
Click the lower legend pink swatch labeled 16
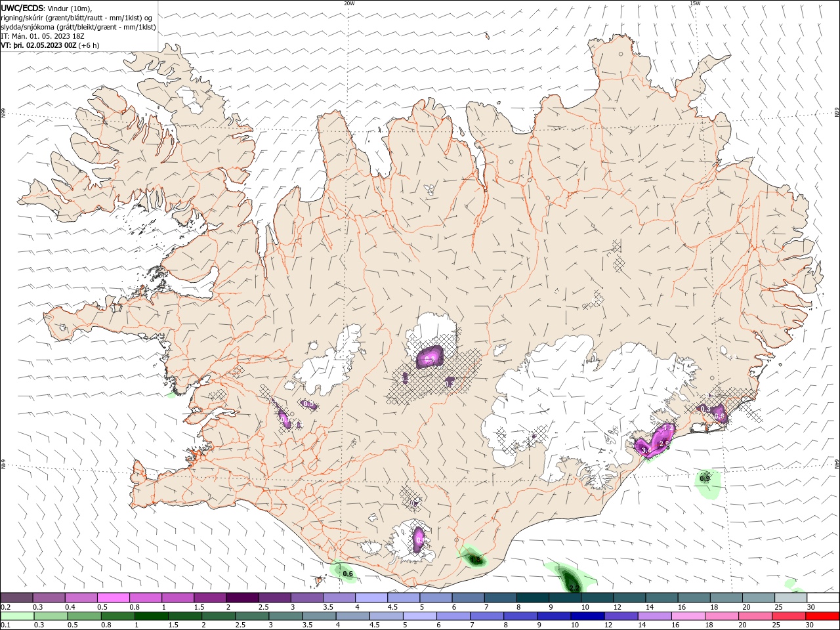[x=689, y=616]
